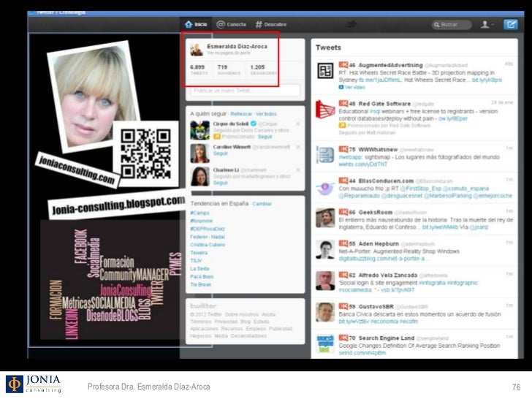Viewport: 532px width, 399px height.
Task: Click GustavoSBR avatar
Action: (x=325, y=312)
